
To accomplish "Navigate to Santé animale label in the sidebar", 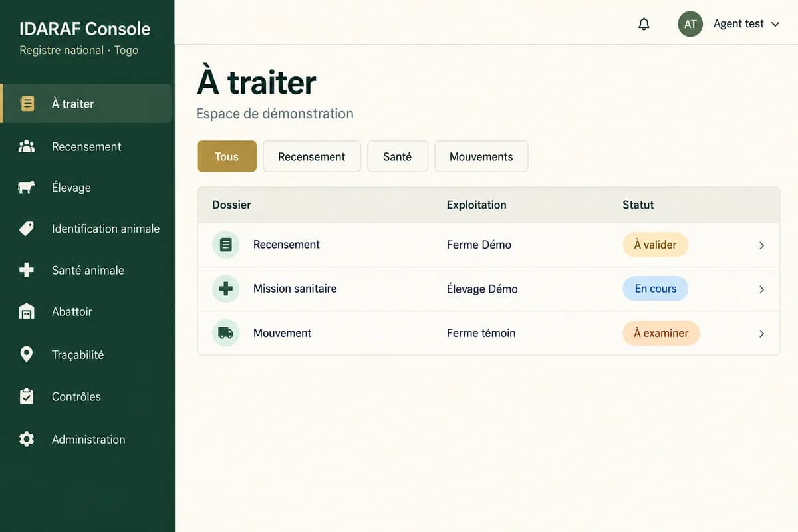I will (88, 270).
